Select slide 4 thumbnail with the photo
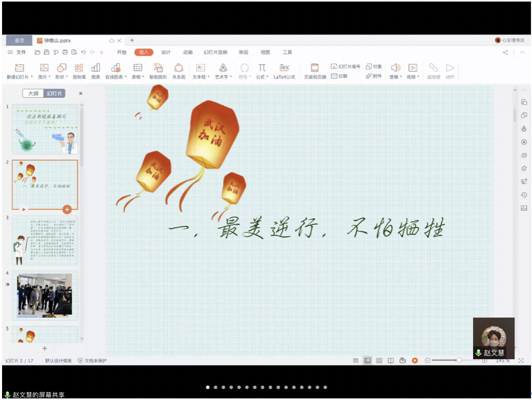Image resolution: width=532 pixels, height=402 pixels. click(45, 295)
